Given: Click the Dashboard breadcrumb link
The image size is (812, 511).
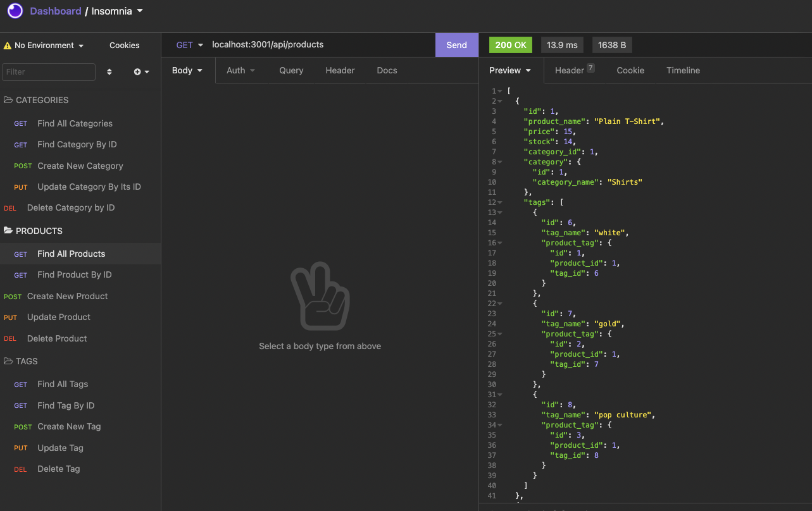Looking at the screenshot, I should point(55,11).
